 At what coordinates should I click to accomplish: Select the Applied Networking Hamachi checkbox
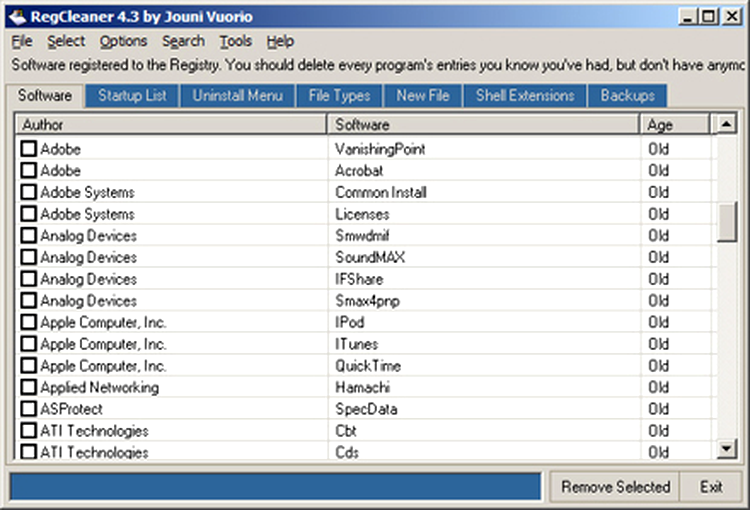29,387
